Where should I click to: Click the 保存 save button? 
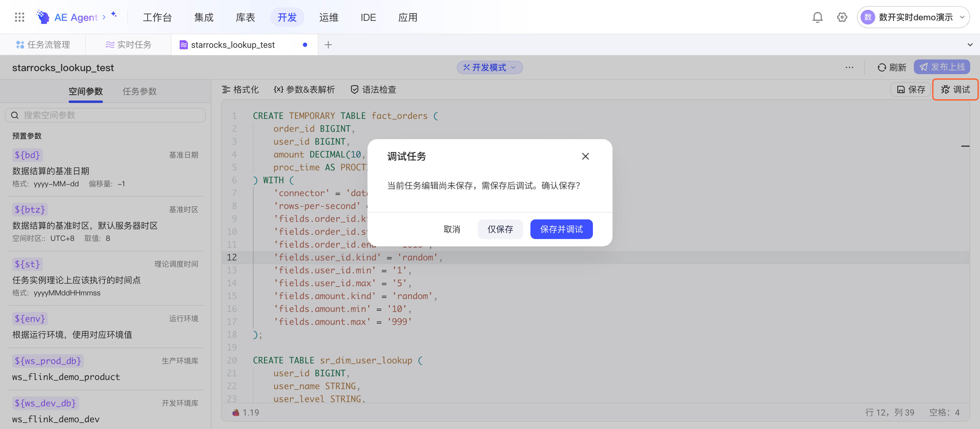pyautogui.click(x=911, y=89)
